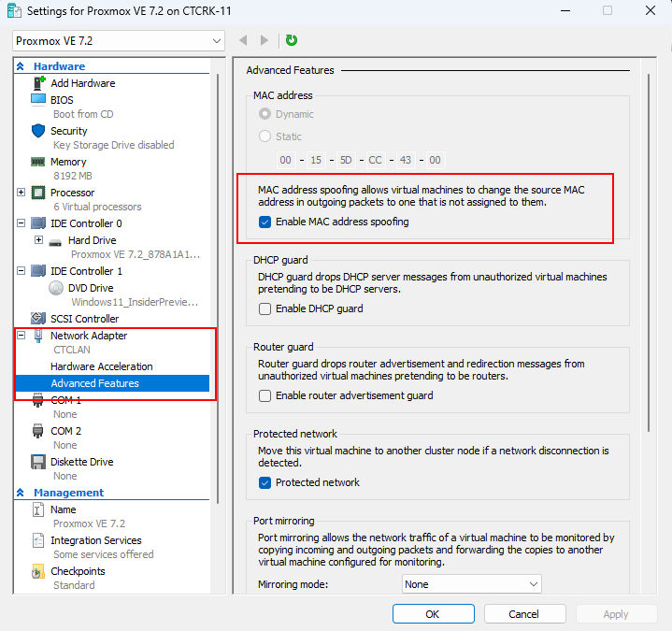Viewport: 672px width, 631px height.
Task: Open the virtual machine selector dropdown
Action: click(x=119, y=41)
